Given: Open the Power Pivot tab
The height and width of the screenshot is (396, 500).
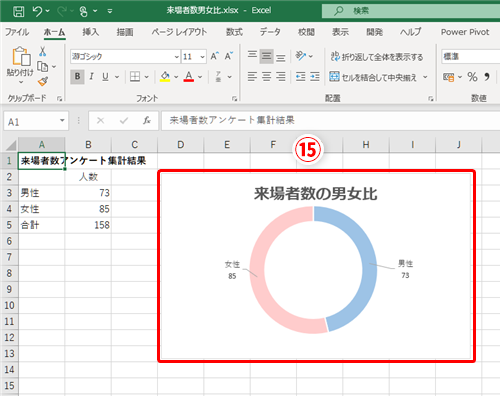Looking at the screenshot, I should coord(465,32).
